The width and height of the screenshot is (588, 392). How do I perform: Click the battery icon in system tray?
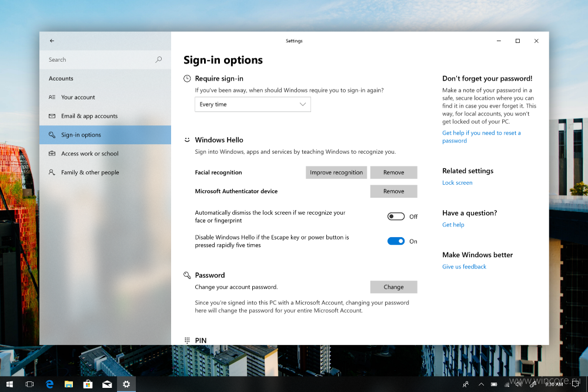point(495,384)
